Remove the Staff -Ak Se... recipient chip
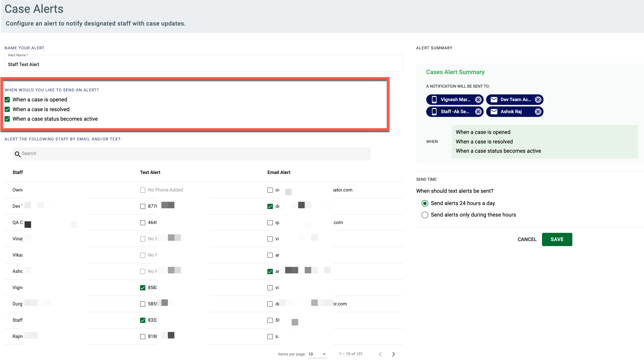644x363 pixels. click(x=478, y=112)
